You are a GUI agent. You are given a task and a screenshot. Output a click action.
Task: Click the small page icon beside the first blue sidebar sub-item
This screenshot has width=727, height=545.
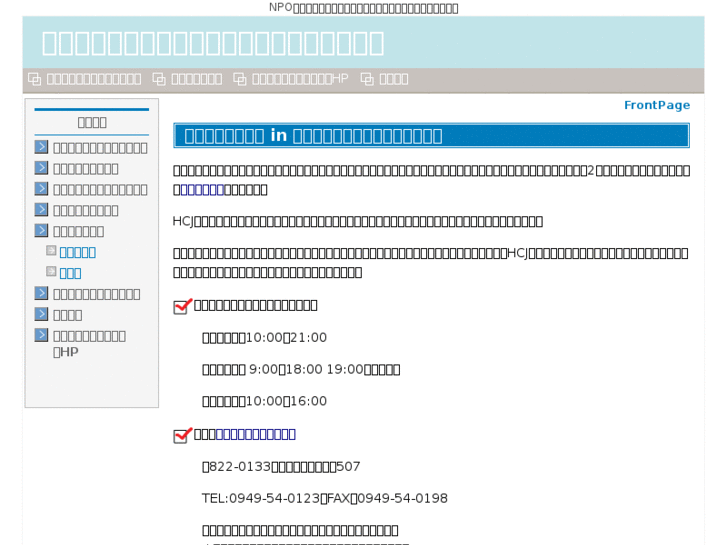click(x=51, y=250)
